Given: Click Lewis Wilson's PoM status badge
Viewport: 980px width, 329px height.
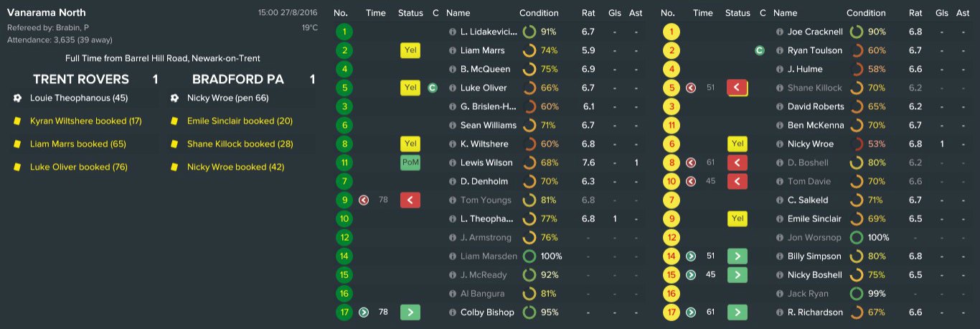Looking at the screenshot, I should coord(410,163).
